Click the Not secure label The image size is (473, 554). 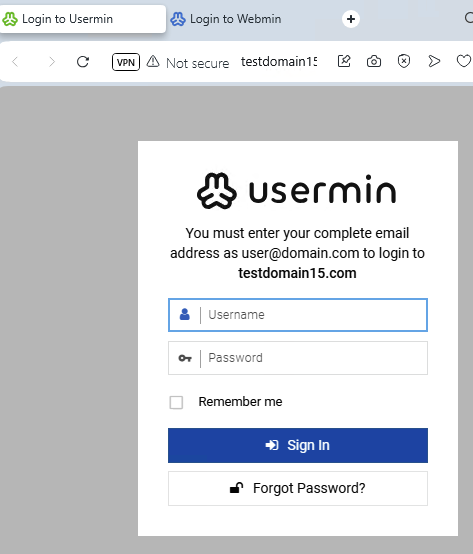[197, 63]
